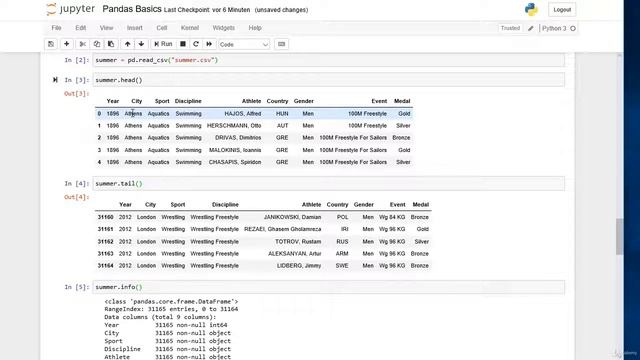Click into the pd.read_csv code cell

[329, 60]
